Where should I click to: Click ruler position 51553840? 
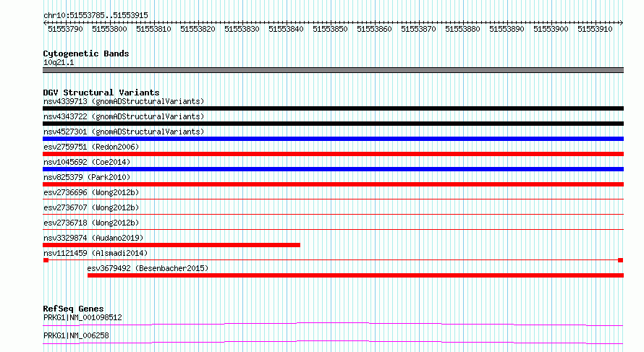pos(286,29)
